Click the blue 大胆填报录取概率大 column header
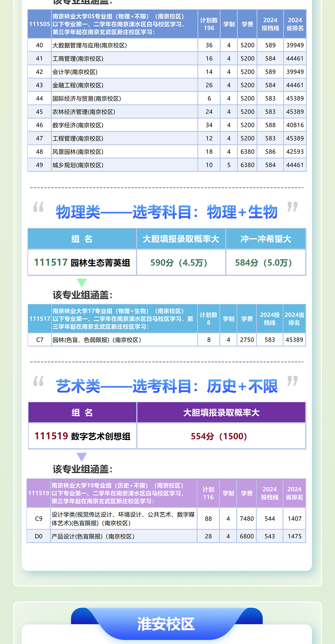335x644 pixels. pos(181,239)
